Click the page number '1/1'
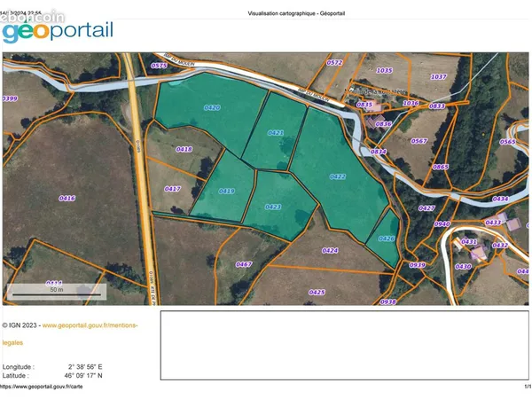532x399 pixels. (528, 387)
